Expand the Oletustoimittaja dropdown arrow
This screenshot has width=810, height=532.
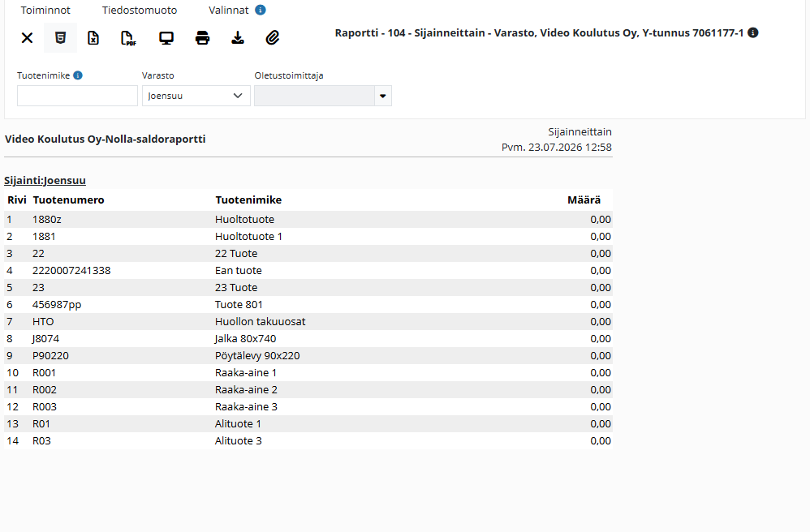(x=383, y=96)
